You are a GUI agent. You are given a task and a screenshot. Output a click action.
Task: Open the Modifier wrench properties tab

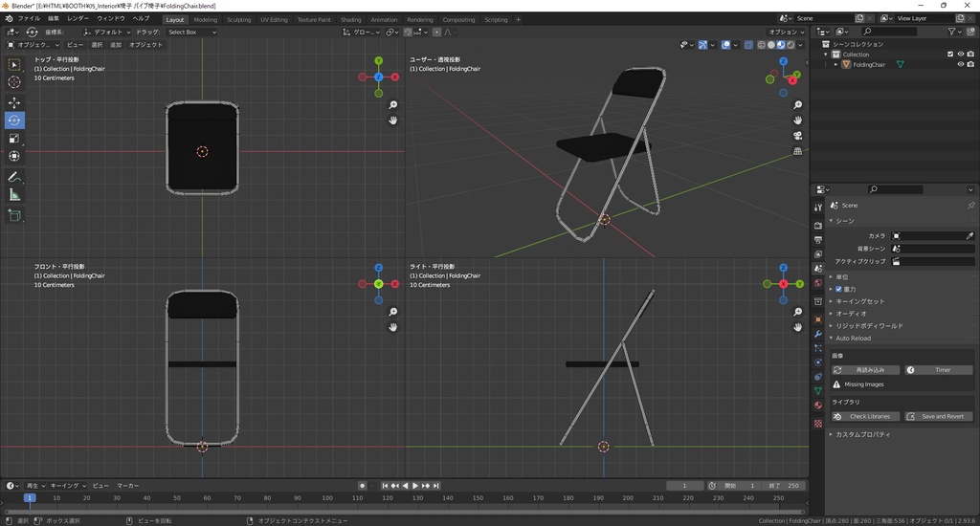click(x=818, y=335)
